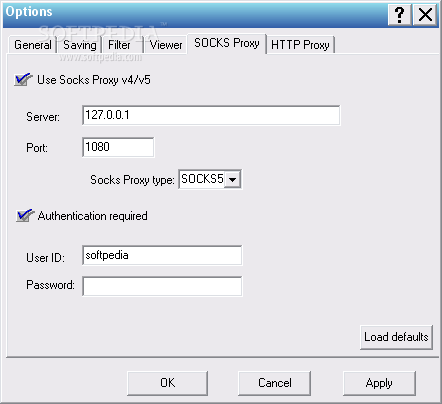The image size is (442, 404).
Task: Open the General tab
Action: [32, 45]
